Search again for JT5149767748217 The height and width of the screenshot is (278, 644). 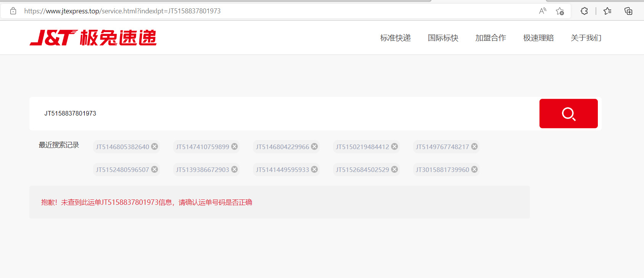(442, 147)
